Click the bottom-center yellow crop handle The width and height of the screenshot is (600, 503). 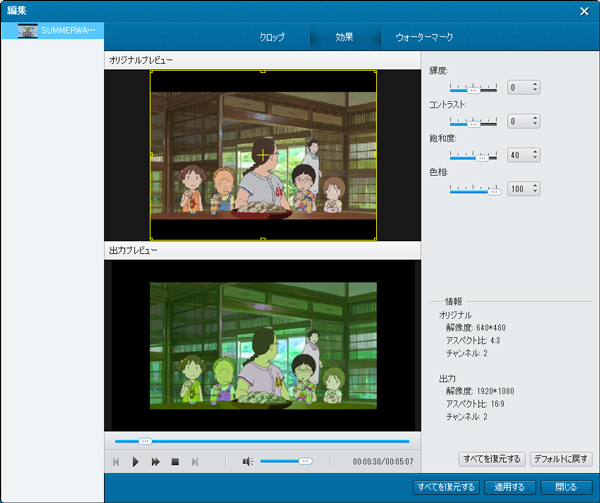click(x=263, y=239)
